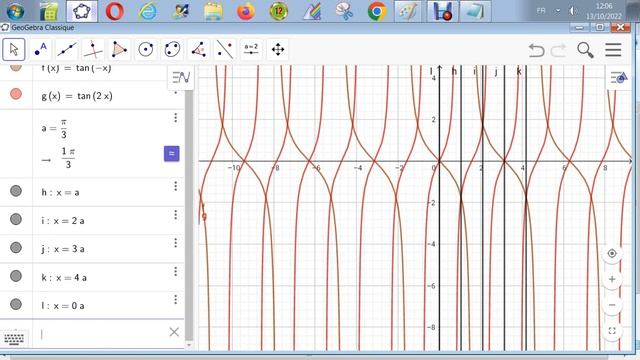Select the Move arrow tool
This screenshot has width=640, height=360.
(14, 50)
